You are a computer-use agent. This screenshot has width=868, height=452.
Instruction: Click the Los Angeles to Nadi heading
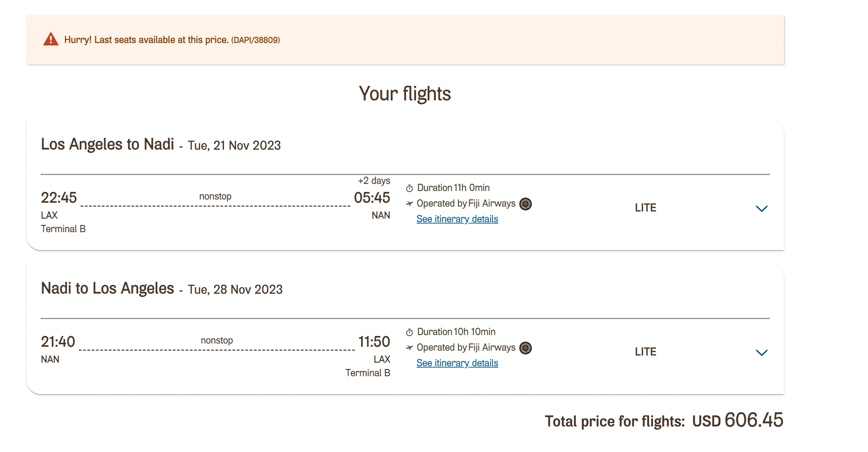pyautogui.click(x=108, y=145)
